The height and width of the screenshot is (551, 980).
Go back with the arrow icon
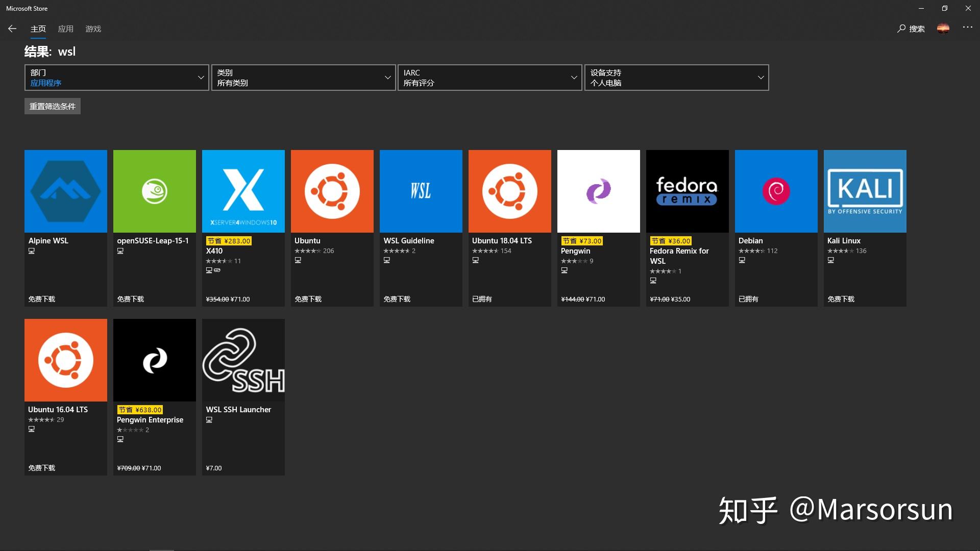click(x=12, y=29)
